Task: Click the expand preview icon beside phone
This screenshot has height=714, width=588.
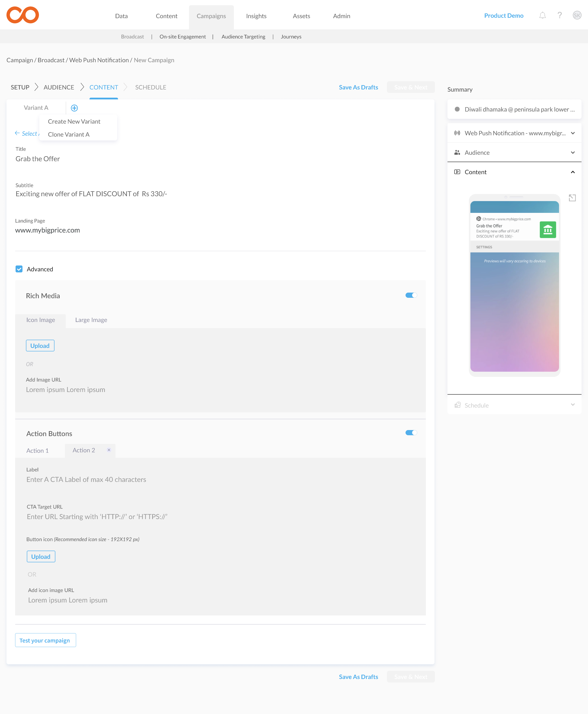Action: tap(572, 198)
